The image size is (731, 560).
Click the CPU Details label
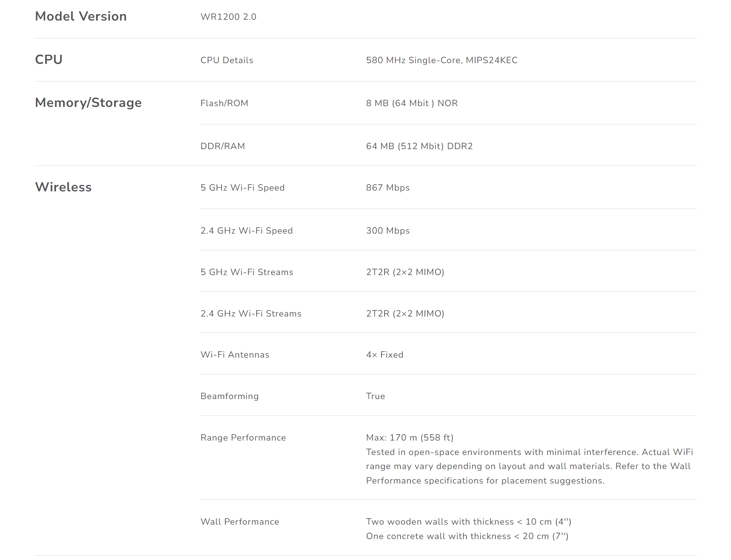coord(227,60)
